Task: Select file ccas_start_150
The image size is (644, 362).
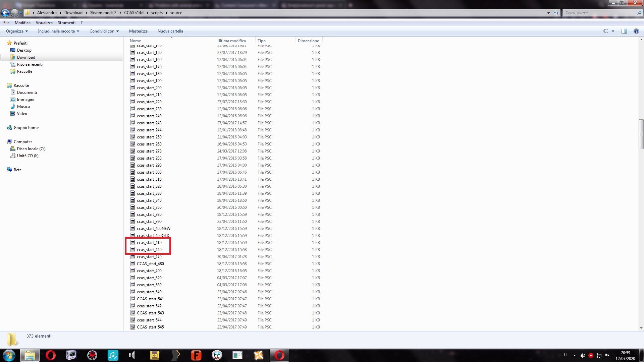Action: [x=149, y=53]
